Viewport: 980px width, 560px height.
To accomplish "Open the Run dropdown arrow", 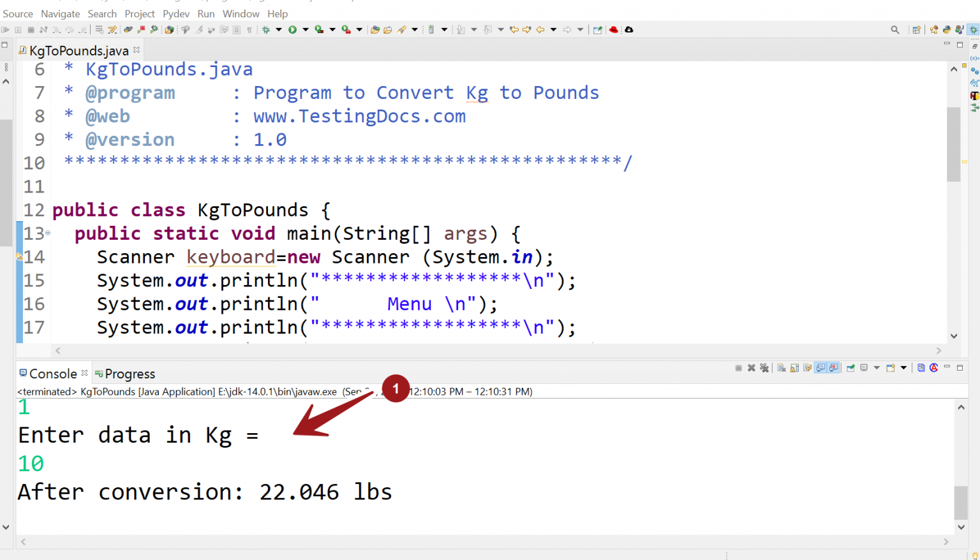I will [306, 29].
